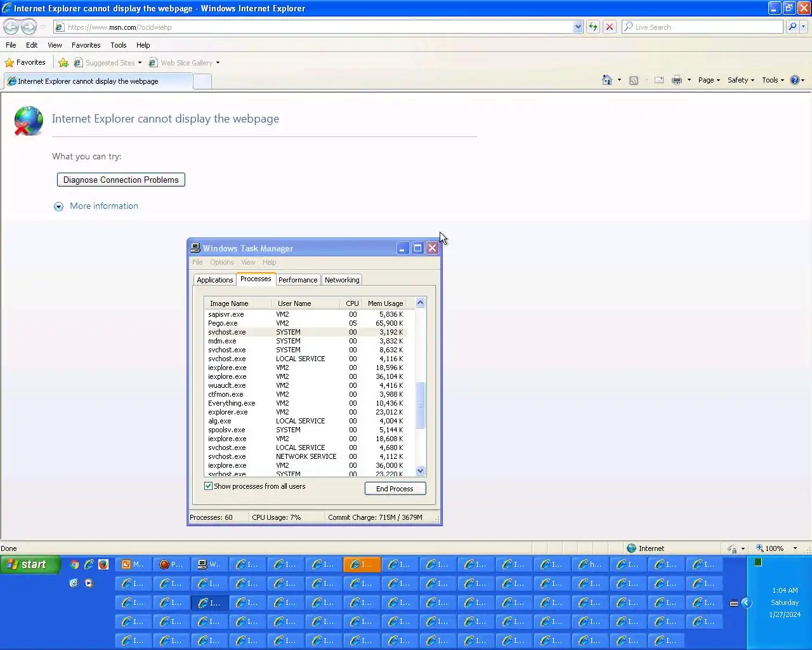This screenshot has height=650, width=812.
Task: Click the Home icon in command bar
Action: point(607,80)
